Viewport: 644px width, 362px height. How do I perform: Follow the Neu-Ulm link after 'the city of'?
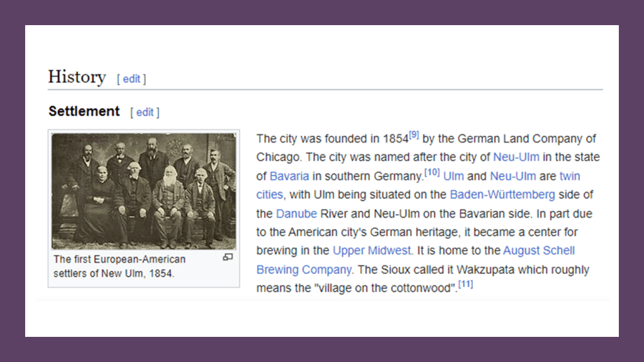516,157
